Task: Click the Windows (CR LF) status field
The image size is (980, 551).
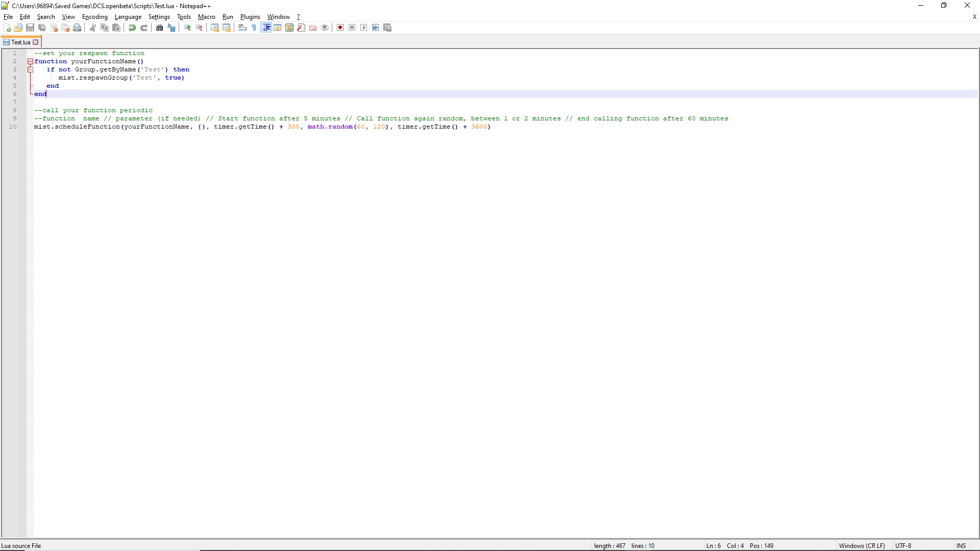Action: [x=862, y=546]
